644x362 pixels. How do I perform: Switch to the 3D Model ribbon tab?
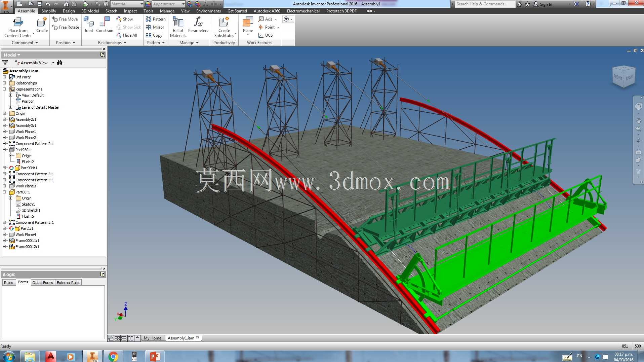tap(90, 11)
